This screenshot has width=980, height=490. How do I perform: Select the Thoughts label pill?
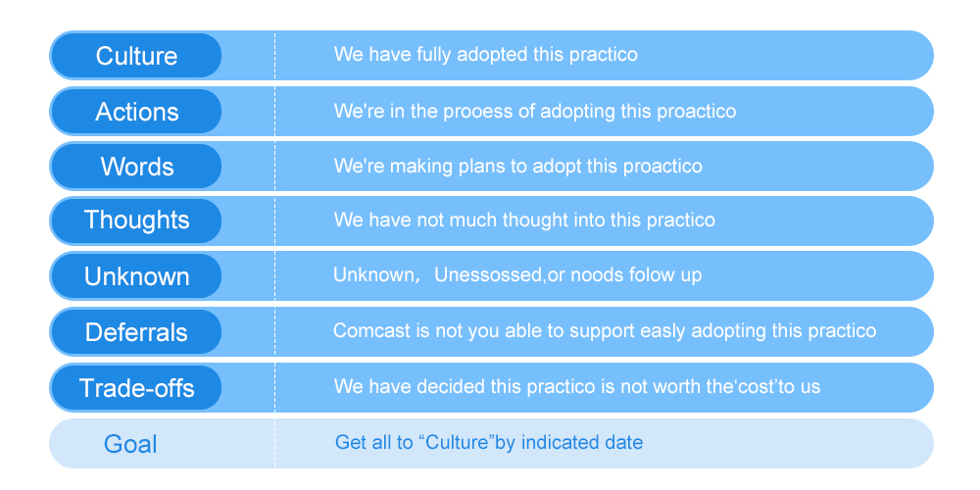pyautogui.click(x=136, y=220)
